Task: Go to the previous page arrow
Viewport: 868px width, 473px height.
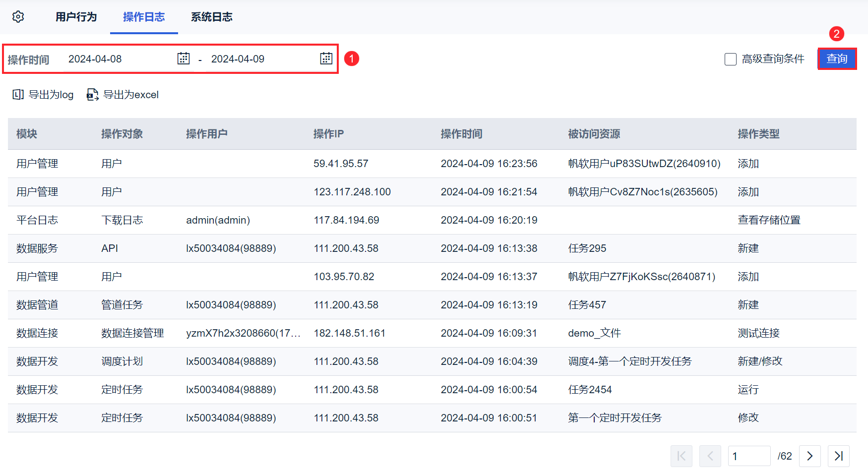Action: tap(710, 456)
